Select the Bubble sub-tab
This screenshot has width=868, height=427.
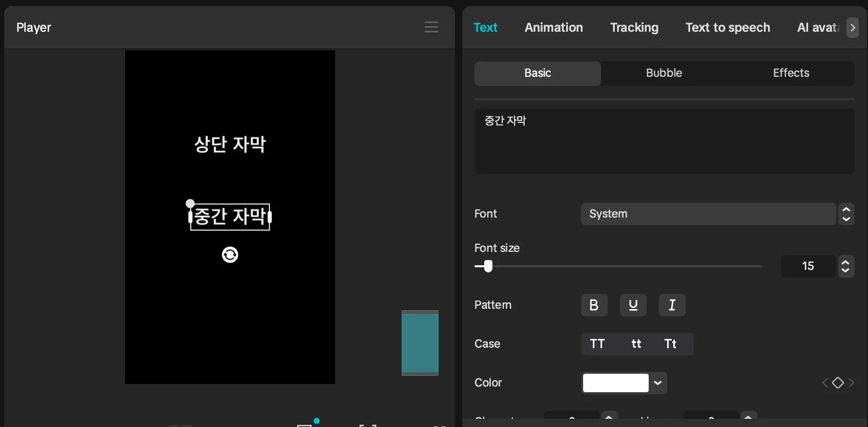pos(664,73)
